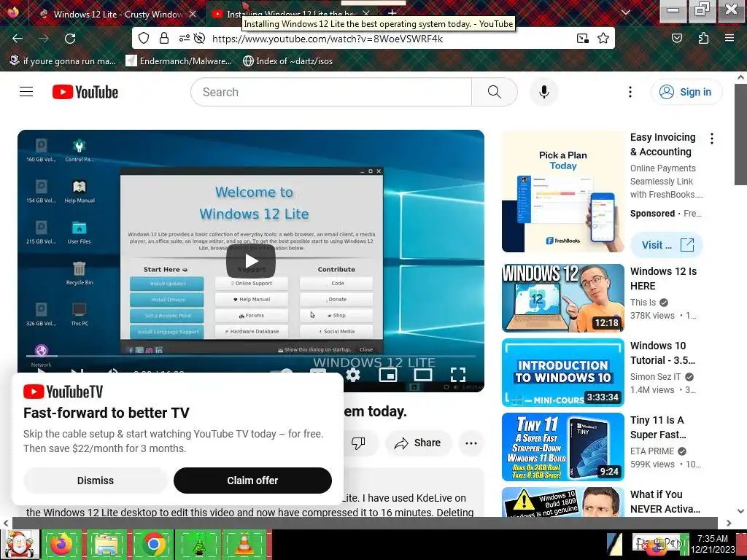747x560 pixels.
Task: Click the Share button under the video
Action: 418,443
